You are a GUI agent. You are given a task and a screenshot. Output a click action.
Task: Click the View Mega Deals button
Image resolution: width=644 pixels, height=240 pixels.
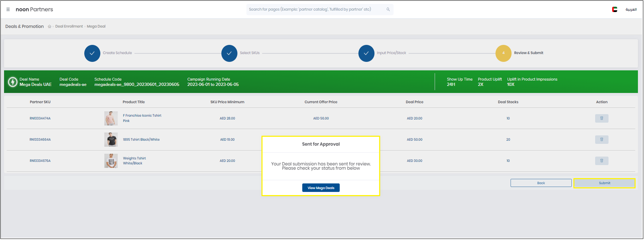coord(321,188)
